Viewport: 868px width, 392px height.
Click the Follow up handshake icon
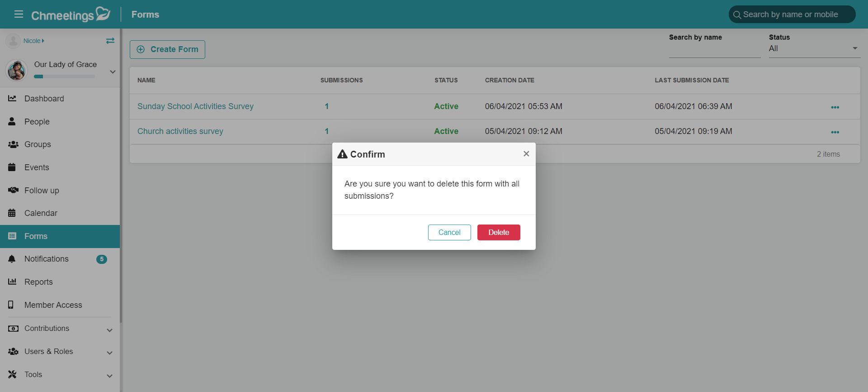pos(13,190)
